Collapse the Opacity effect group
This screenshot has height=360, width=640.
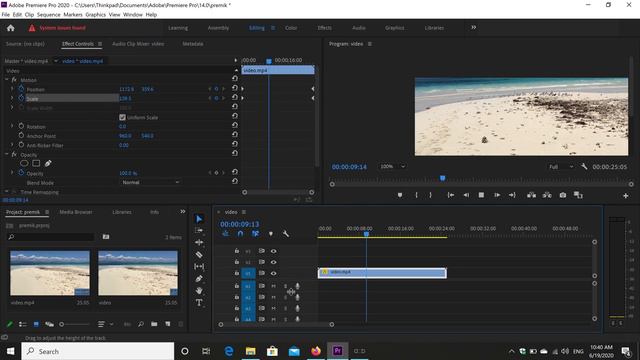pos(7,154)
